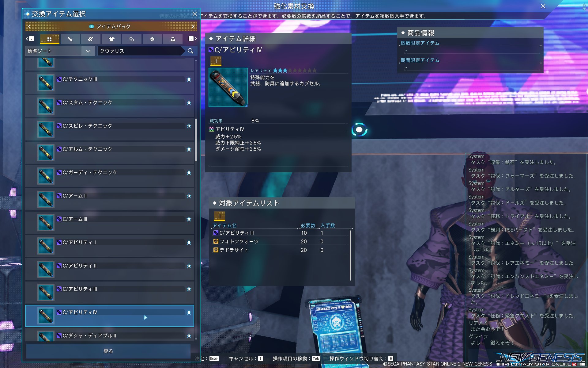Click the Tab key hint for 操作項目の移動

pos(316,358)
